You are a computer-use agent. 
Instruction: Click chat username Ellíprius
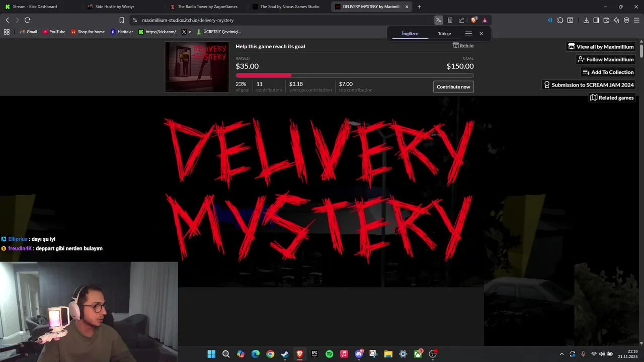click(18, 239)
